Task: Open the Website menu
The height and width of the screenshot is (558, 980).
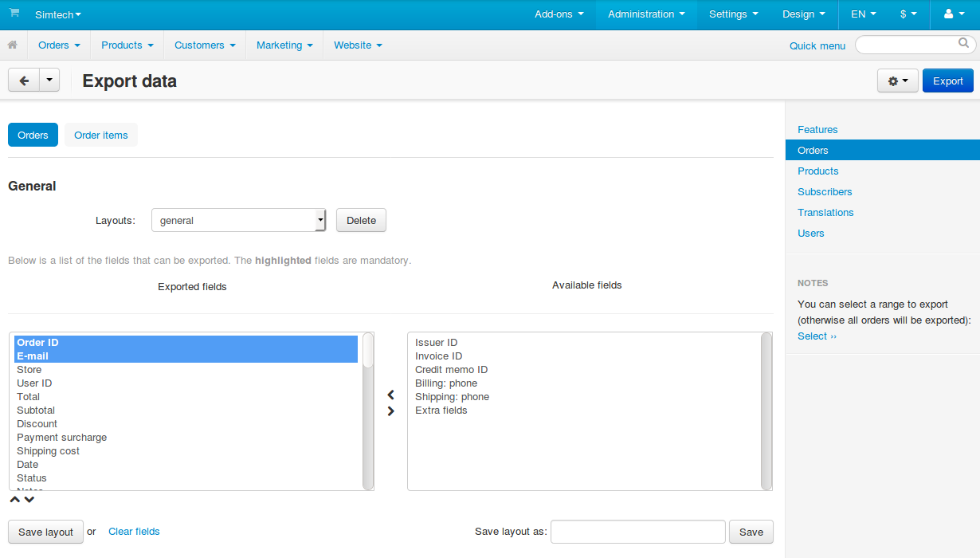Action: tap(358, 45)
